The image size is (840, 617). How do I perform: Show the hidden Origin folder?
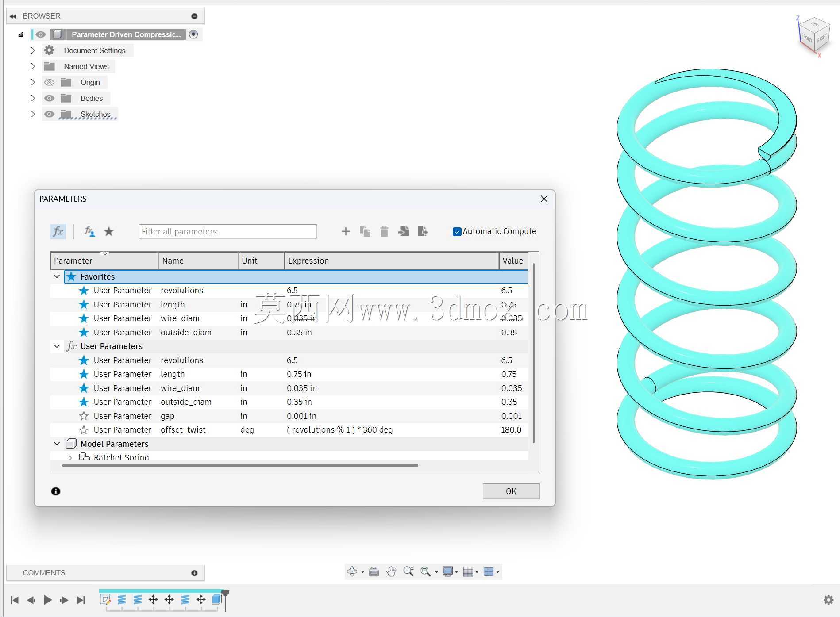50,82
